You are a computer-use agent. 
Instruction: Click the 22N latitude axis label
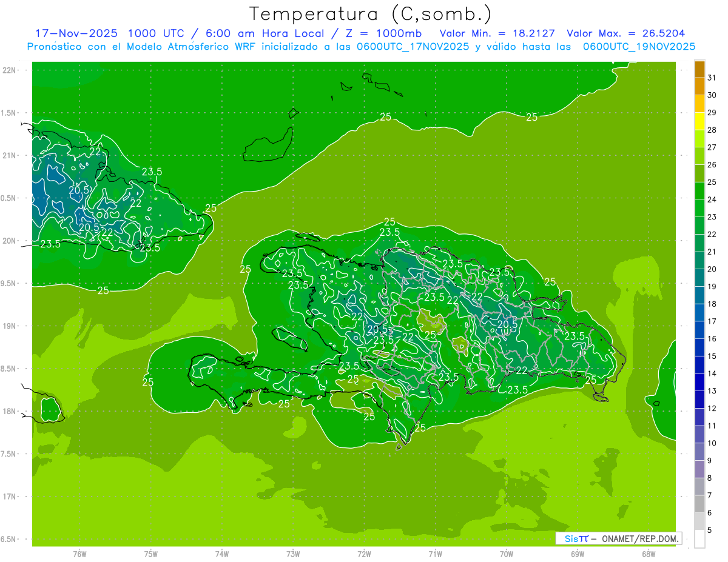[9, 70]
